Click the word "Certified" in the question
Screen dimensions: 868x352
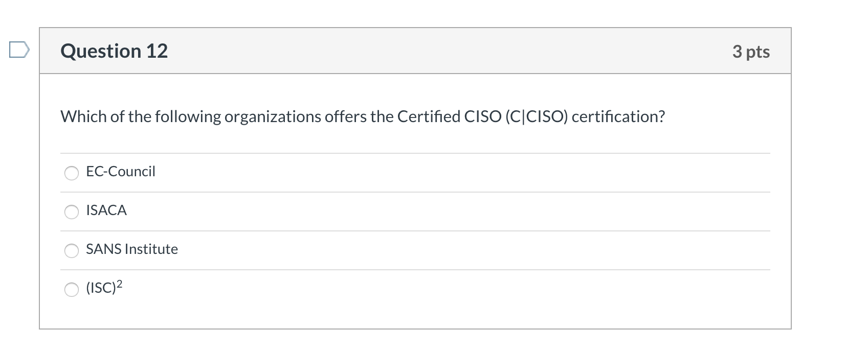click(x=429, y=116)
